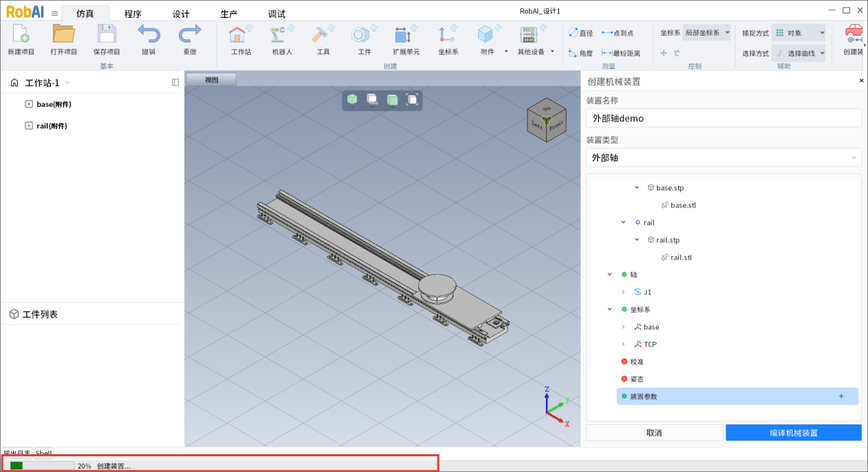Switch to the 设计 tab
The image size is (868, 472).
click(181, 14)
